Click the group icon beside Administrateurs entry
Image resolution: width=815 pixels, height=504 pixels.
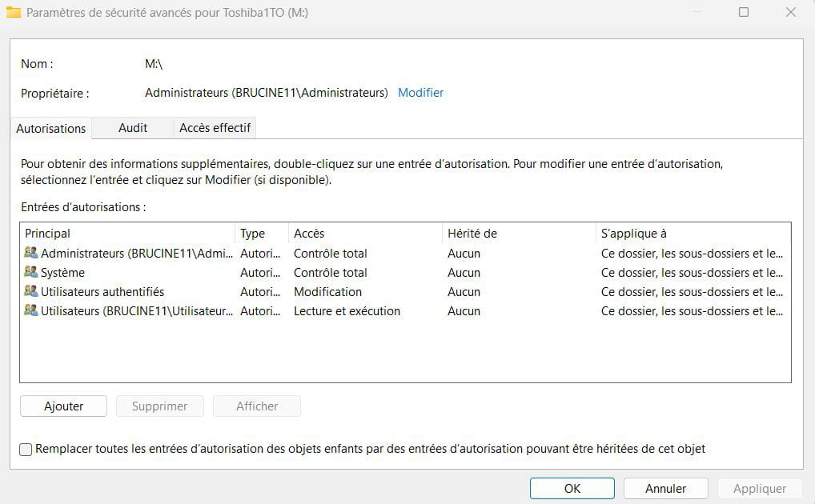(31, 253)
